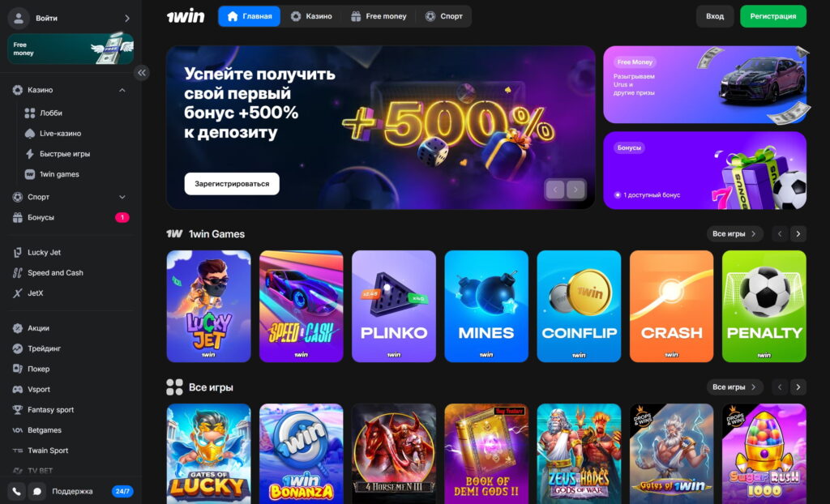Click the Зарегистрироваться banner button
The image size is (830, 504).
232,184
